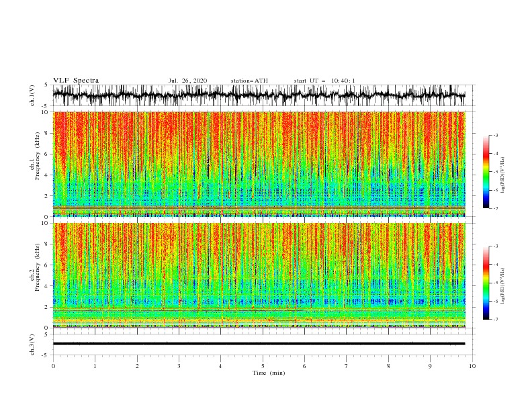Image resolution: width=532 pixels, height=411 pixels.
Task: Click the ch.1 waveform trace panel
Action: 263,95
